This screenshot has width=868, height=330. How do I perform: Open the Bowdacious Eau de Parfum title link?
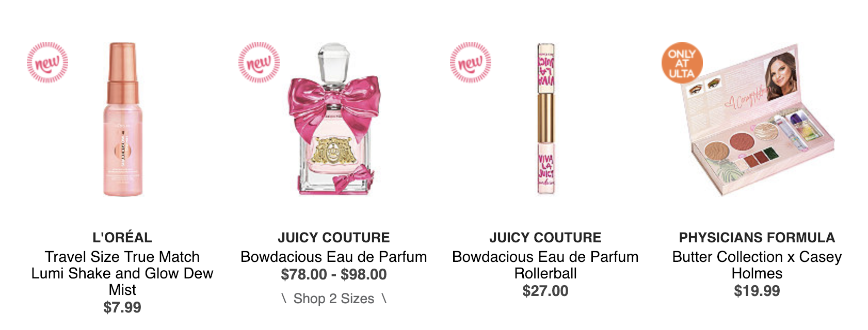coord(334,257)
